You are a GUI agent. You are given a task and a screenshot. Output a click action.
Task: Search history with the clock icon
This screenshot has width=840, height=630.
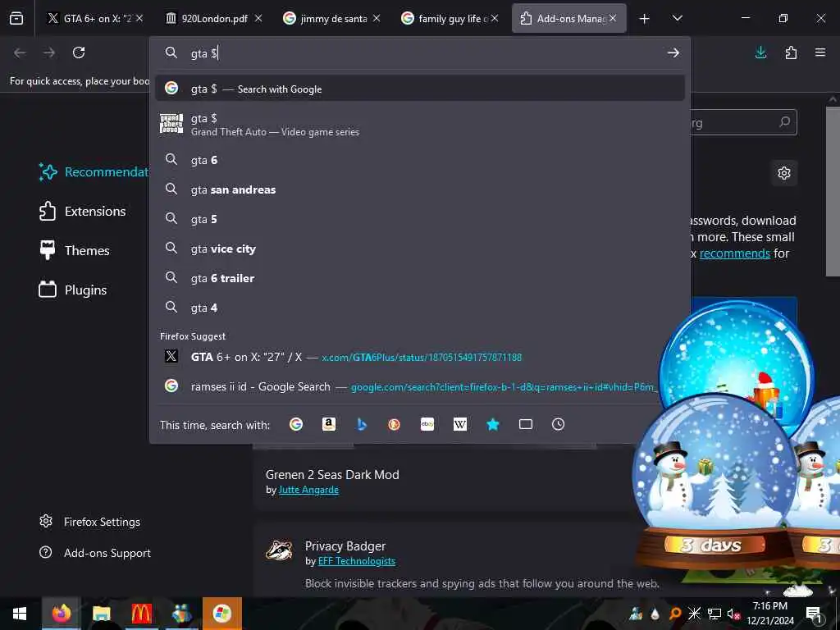[x=558, y=424]
